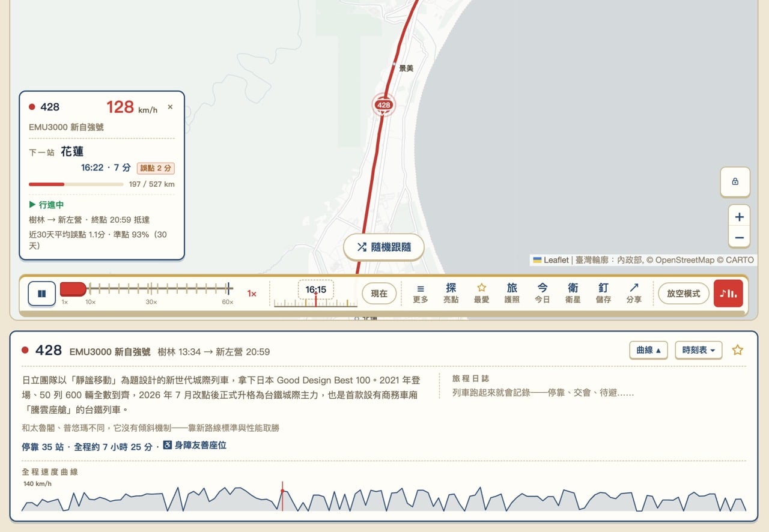This screenshot has width=769, height=532.
Task: Open the 護照 travel passport
Action: [512, 293]
